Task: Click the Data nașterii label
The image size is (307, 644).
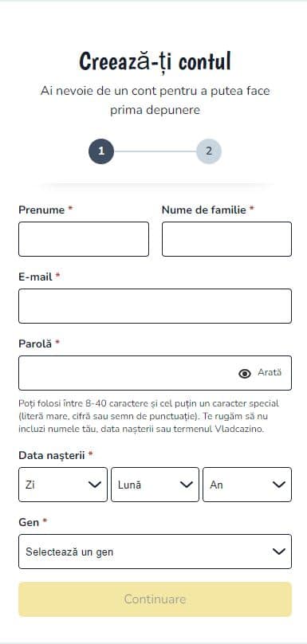Action: pyautogui.click(x=52, y=455)
